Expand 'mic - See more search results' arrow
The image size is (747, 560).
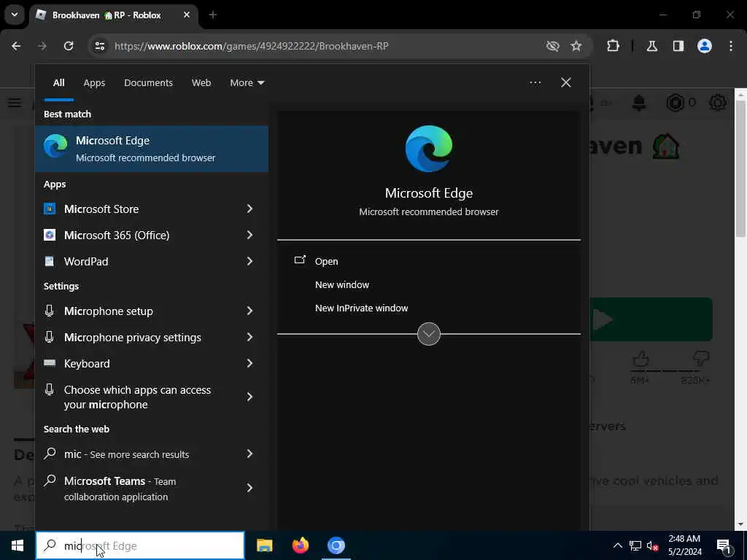coord(249,454)
